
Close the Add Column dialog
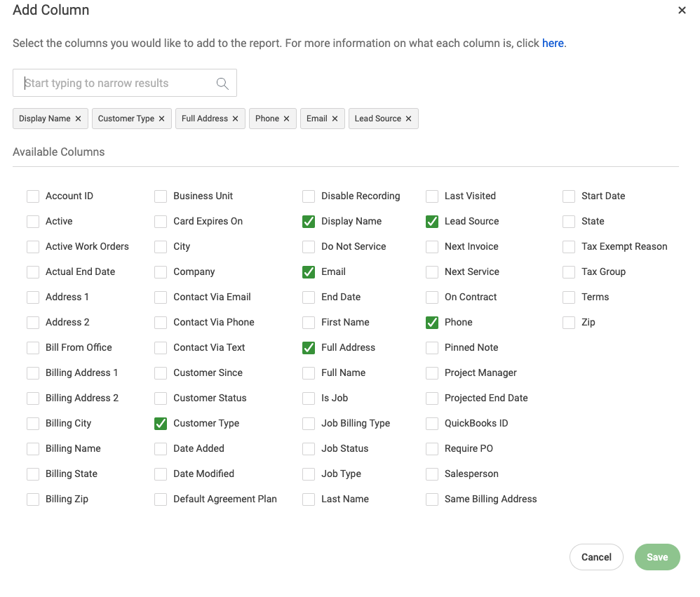(x=682, y=10)
